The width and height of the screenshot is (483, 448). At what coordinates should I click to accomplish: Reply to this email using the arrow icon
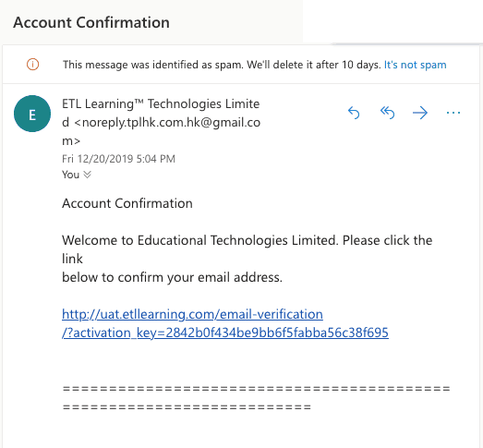tap(354, 113)
